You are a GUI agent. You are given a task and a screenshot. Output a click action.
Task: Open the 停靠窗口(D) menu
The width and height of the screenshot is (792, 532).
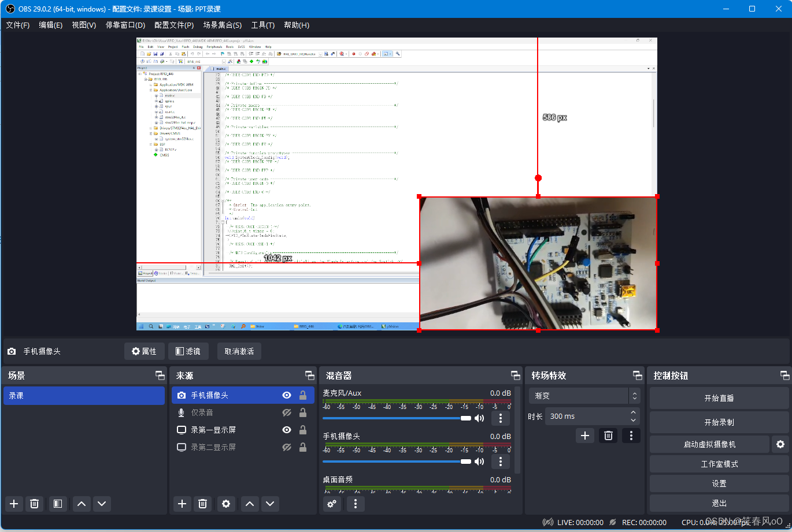[x=125, y=25]
